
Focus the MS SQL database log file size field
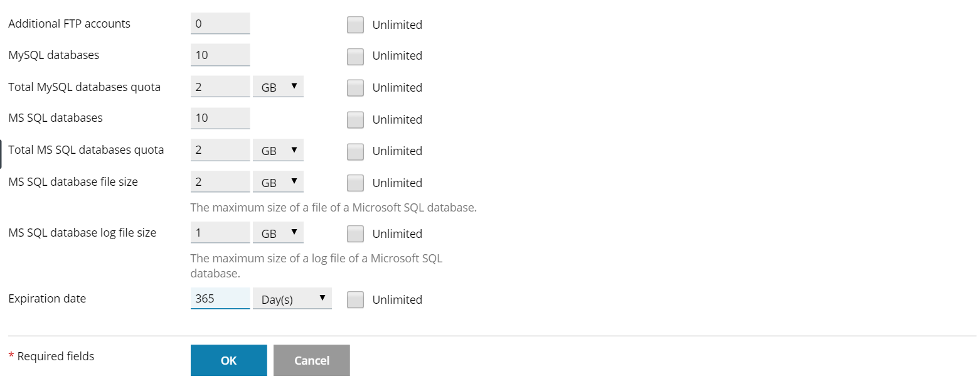click(220, 233)
